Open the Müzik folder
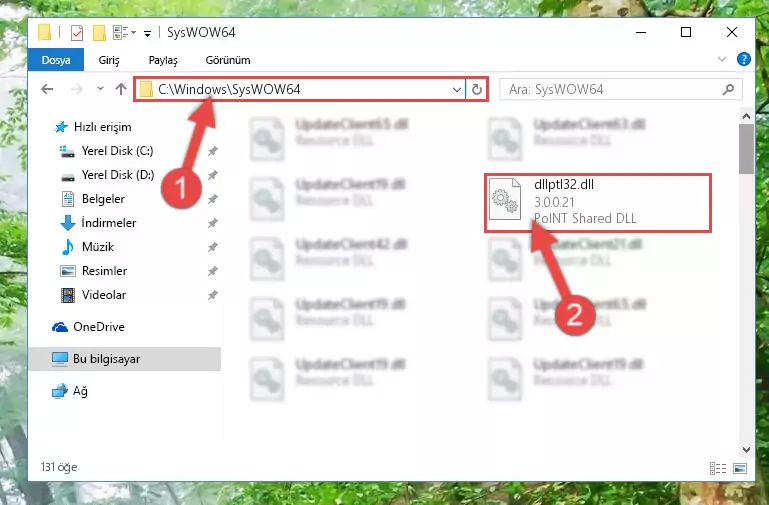Viewport: 769px width, 505px height. tap(98, 247)
